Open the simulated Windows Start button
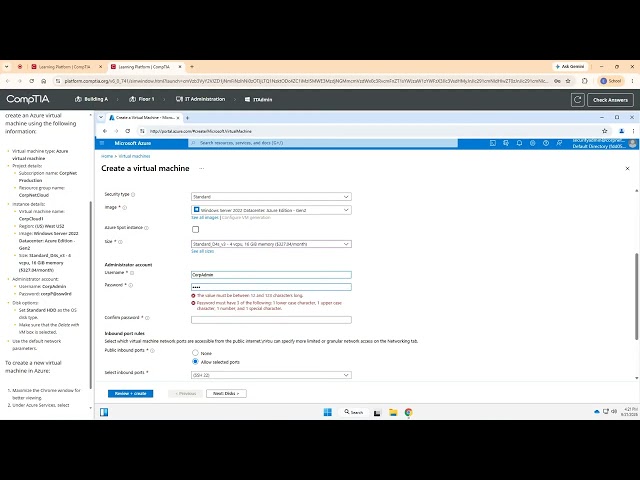The image size is (640, 480). click(327, 412)
